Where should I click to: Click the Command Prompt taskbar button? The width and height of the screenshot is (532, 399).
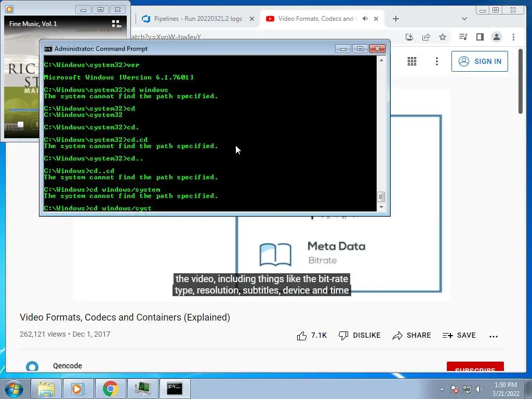(x=175, y=389)
